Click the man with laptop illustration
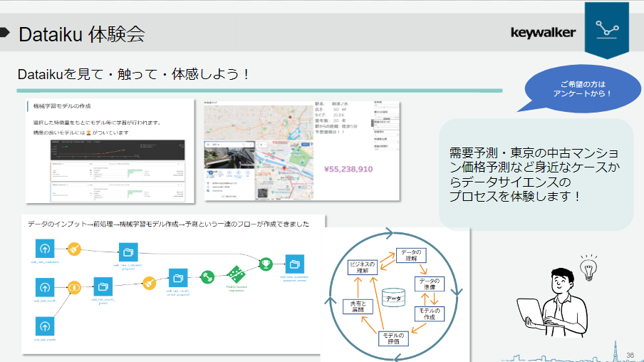 coord(551,302)
